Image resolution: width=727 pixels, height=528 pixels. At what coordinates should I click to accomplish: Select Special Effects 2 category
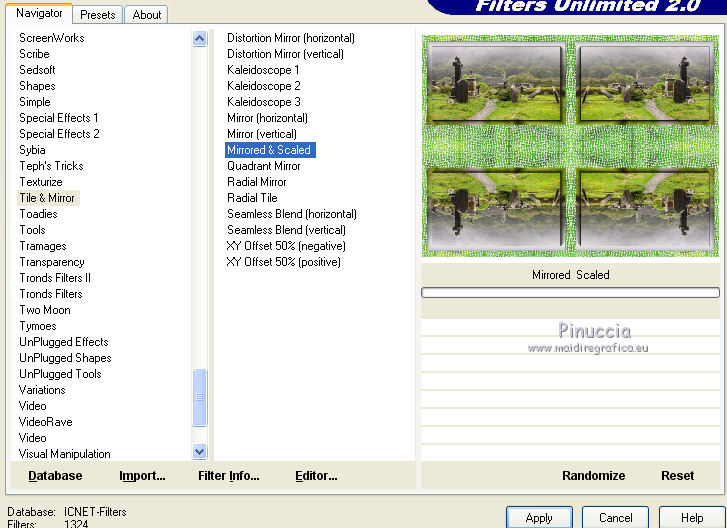[x=59, y=134]
